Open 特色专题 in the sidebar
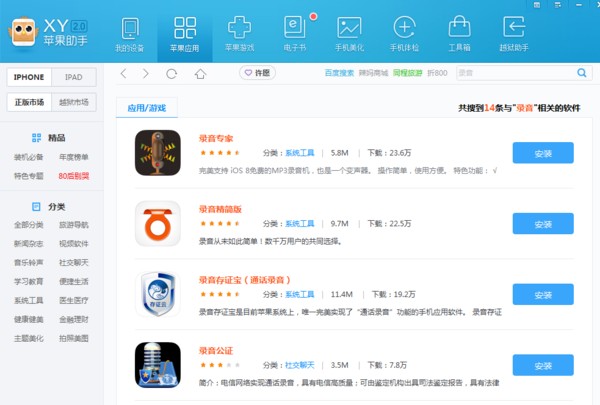This screenshot has height=405, width=600. pos(29,176)
